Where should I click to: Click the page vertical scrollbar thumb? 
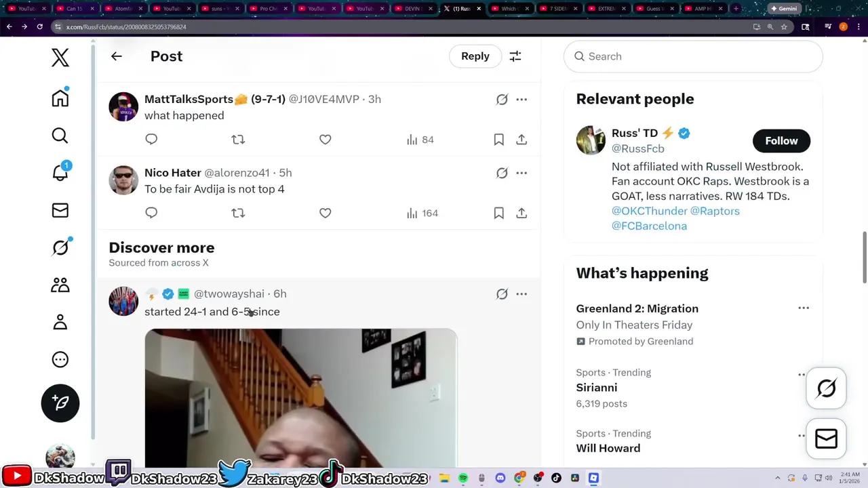point(864,258)
